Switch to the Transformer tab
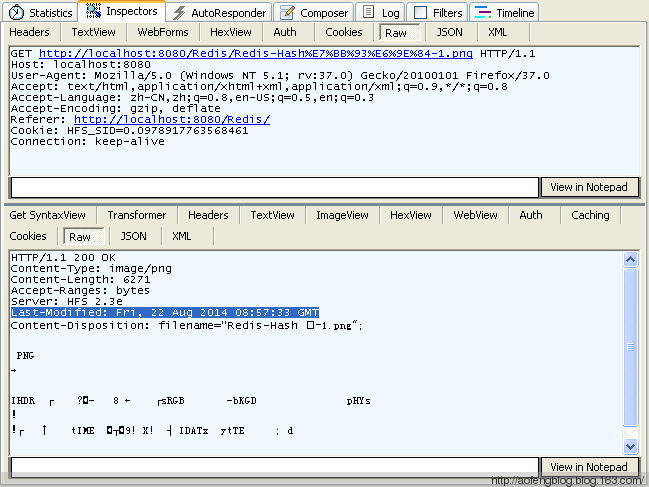Image resolution: width=649 pixels, height=487 pixels. point(137,215)
